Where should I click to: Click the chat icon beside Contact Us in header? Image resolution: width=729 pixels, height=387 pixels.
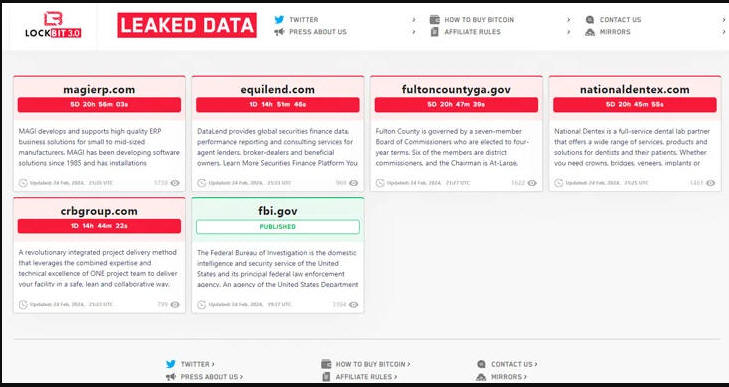point(590,20)
